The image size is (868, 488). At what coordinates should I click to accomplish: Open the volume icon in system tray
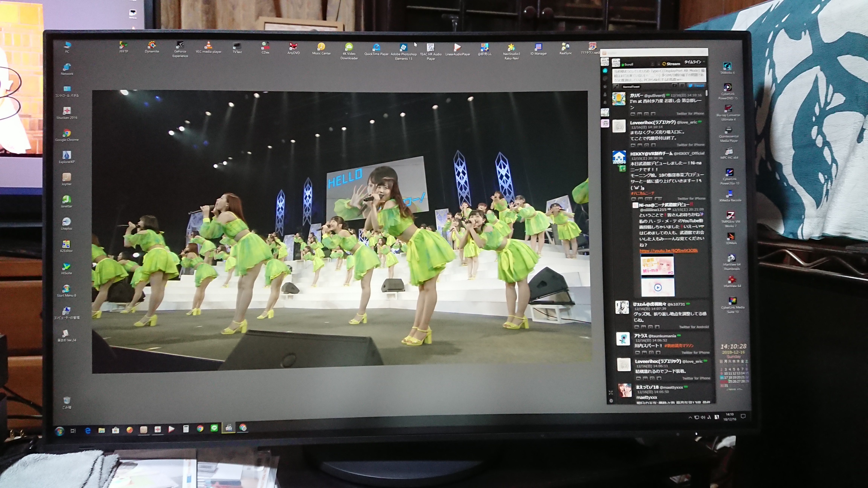(x=703, y=417)
